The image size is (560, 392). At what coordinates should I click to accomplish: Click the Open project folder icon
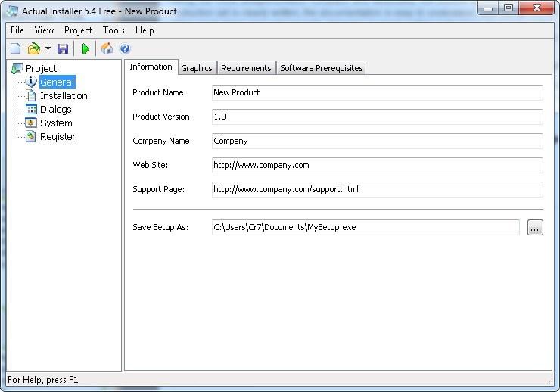[34, 48]
